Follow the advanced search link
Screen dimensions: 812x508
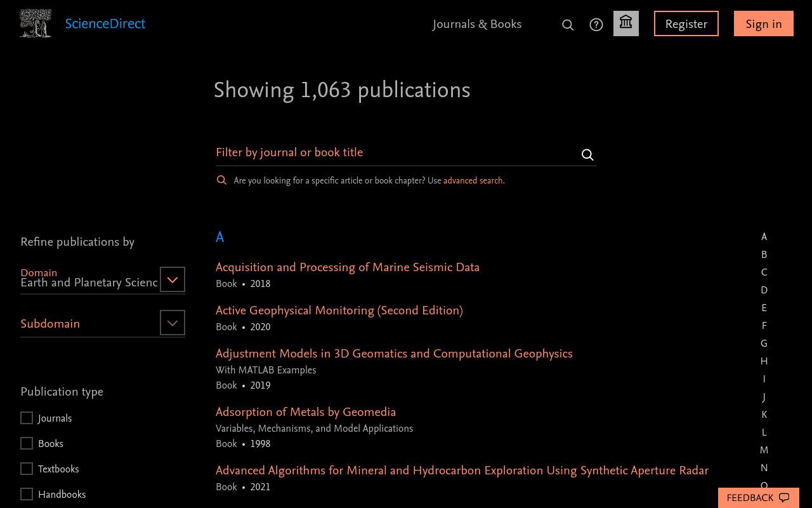pos(473,180)
